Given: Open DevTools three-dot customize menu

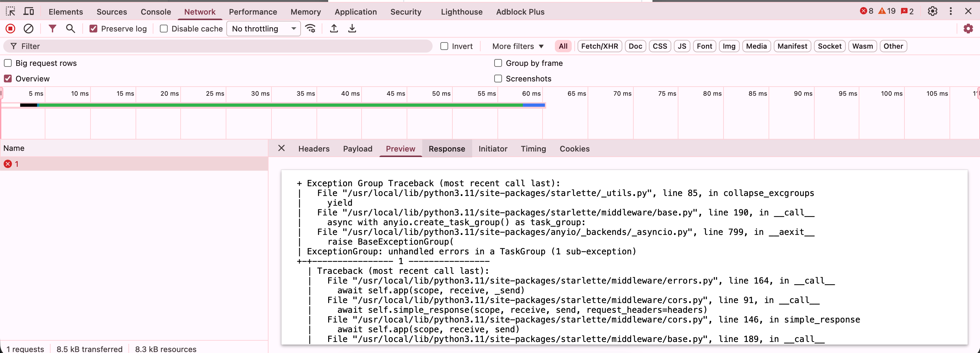Looking at the screenshot, I should click(x=950, y=11).
